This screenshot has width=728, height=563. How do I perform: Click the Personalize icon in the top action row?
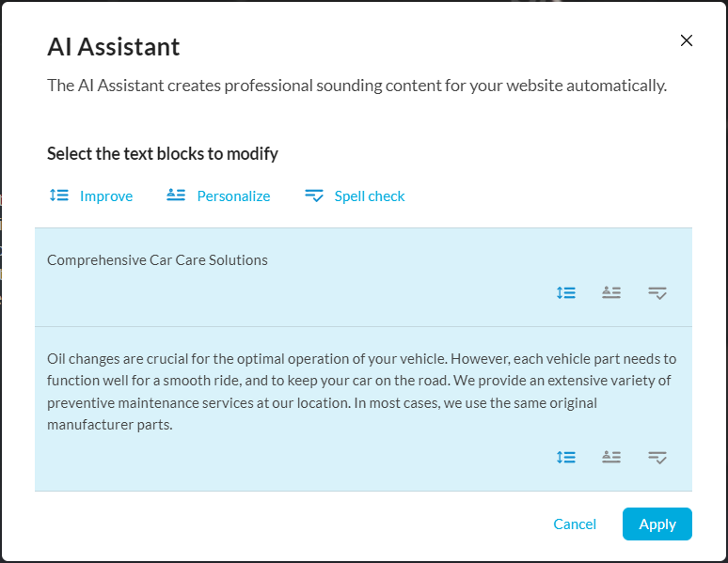click(x=176, y=195)
